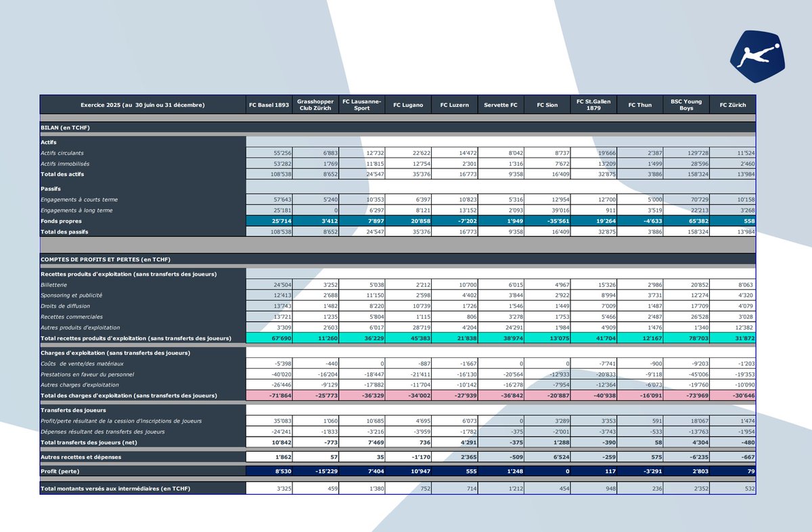Image resolution: width=812 pixels, height=532 pixels.
Task: Select FC Zürich's Droits de diffusion value 4'079
Action: point(733,306)
